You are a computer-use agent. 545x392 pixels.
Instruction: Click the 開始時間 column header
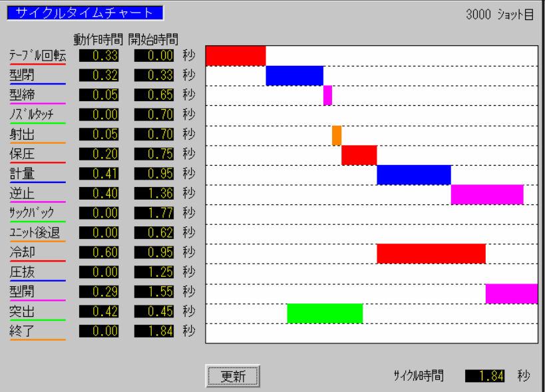coord(153,39)
